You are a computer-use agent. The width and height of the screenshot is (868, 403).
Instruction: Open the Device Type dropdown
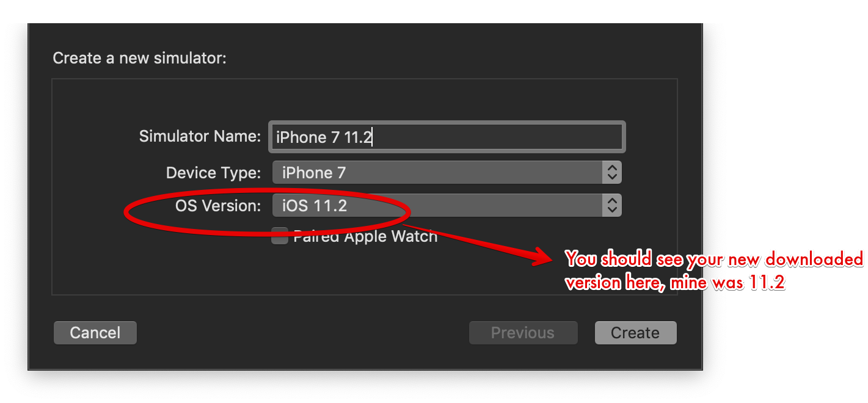pos(447,173)
